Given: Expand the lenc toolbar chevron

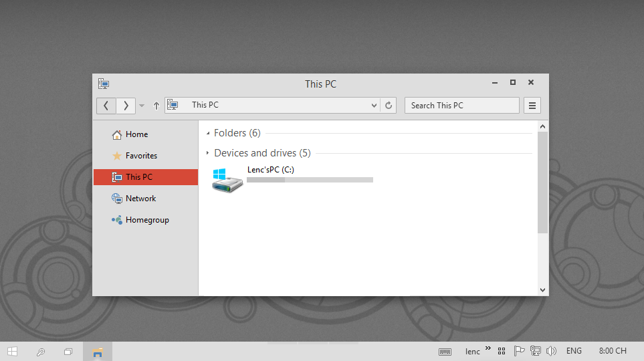Looking at the screenshot, I should tap(488, 348).
